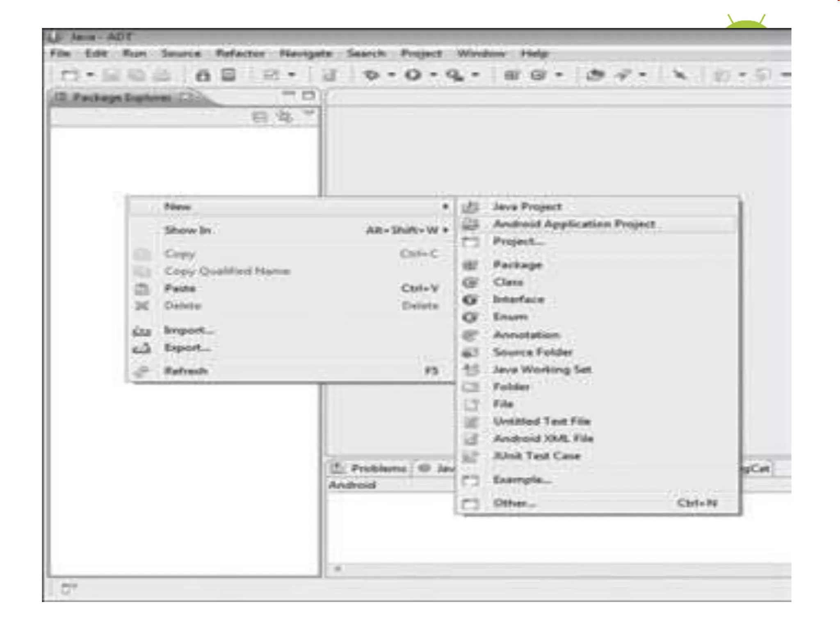Choose Import... from the context menu
Image resolution: width=840 pixels, height=630 pixels.
click(x=188, y=330)
